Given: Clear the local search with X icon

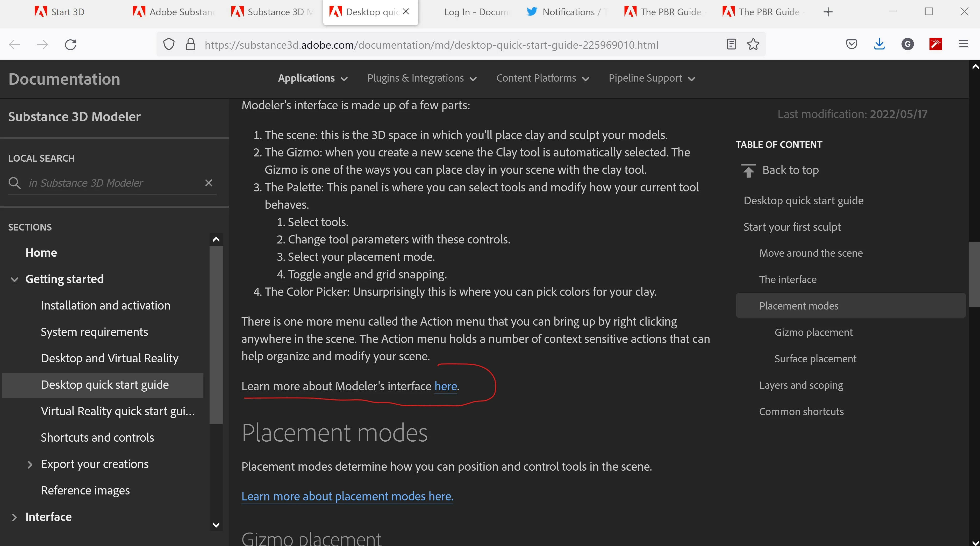Looking at the screenshot, I should (x=209, y=183).
